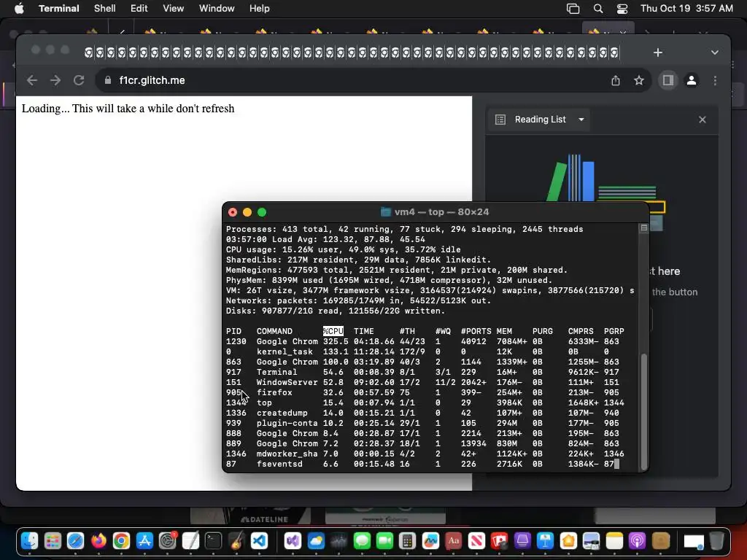Open Calculator from the Dock

pyautogui.click(x=407, y=542)
